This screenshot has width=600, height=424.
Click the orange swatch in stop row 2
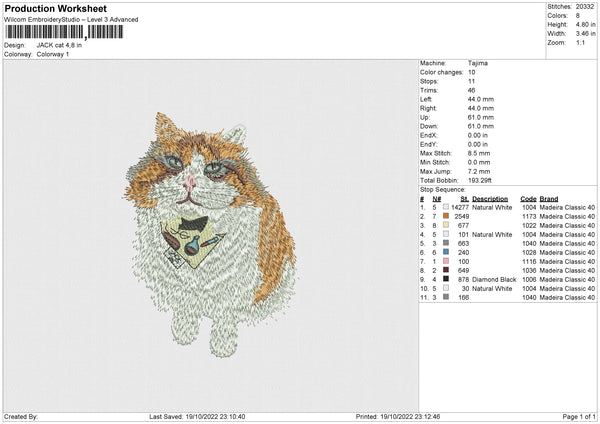446,216
